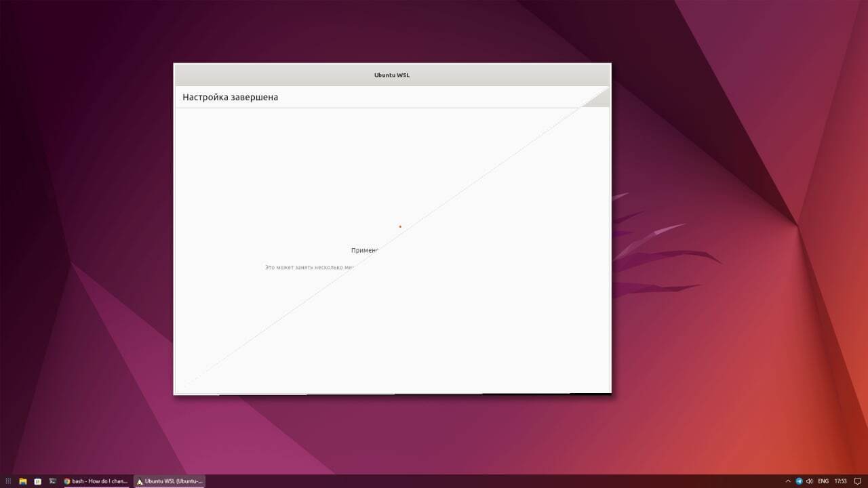Click the 'Настройка завершена' heading

230,97
